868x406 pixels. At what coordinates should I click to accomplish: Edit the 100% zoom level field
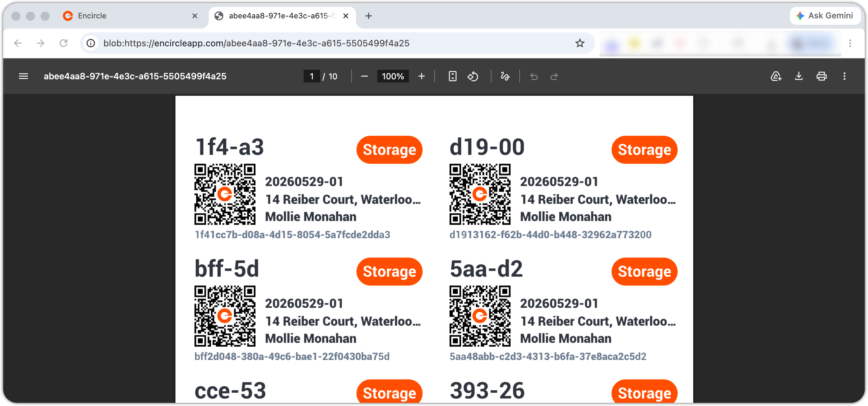pos(392,76)
